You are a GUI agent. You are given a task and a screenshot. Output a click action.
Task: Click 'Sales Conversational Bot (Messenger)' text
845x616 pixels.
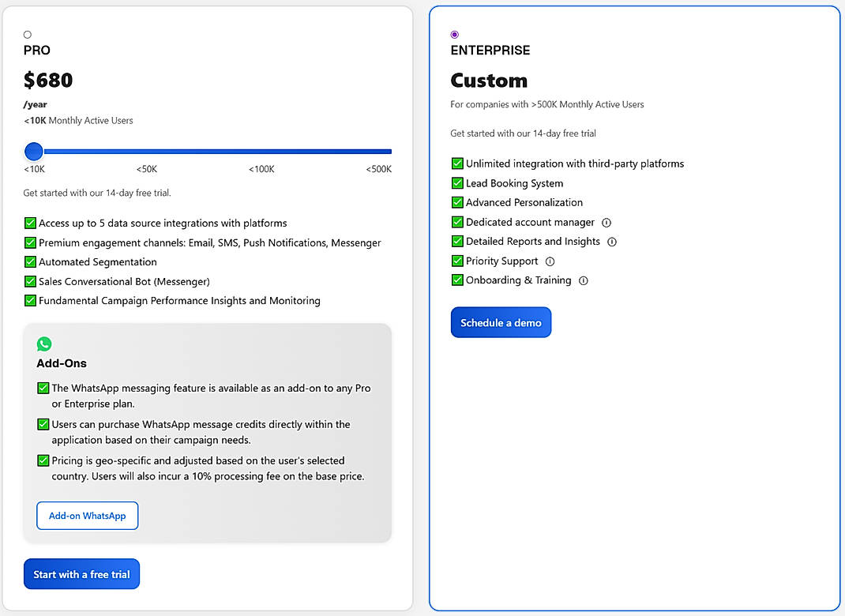pos(125,281)
